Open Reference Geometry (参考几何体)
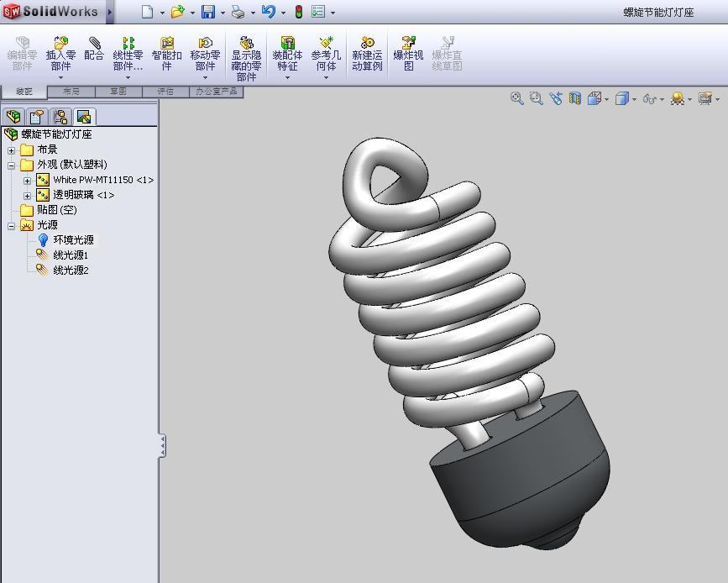This screenshot has width=728, height=583. tap(326, 55)
